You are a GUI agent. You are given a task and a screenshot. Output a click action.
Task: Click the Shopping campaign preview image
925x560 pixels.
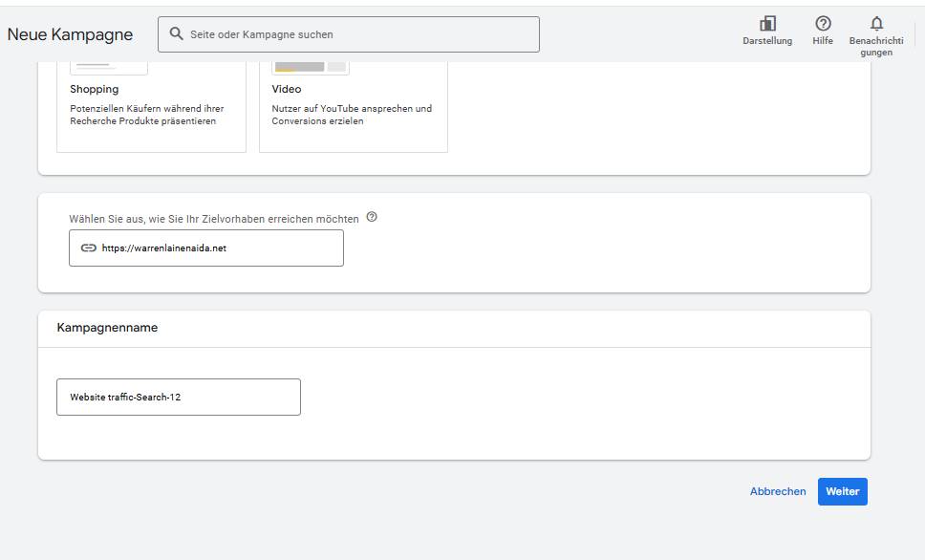(109, 68)
